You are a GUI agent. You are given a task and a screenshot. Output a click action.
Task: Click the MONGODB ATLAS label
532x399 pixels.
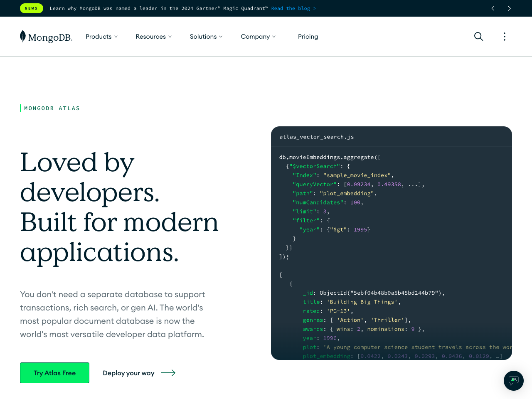pos(52,108)
